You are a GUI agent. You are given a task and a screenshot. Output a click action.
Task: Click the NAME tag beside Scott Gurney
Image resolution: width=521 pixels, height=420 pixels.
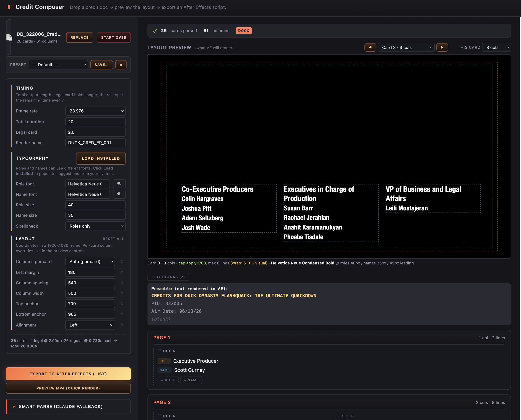(x=164, y=370)
